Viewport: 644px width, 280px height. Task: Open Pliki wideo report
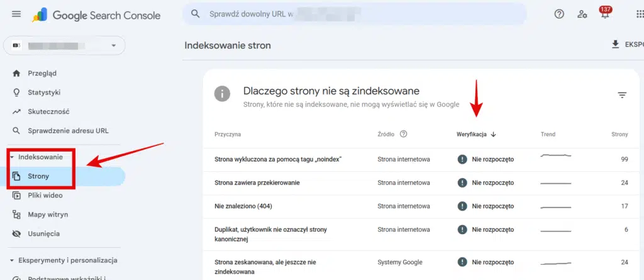point(45,195)
